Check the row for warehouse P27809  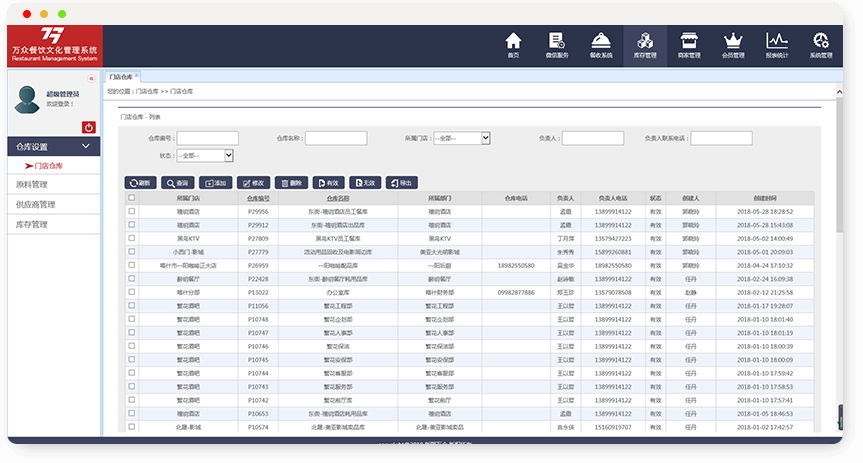(131, 239)
